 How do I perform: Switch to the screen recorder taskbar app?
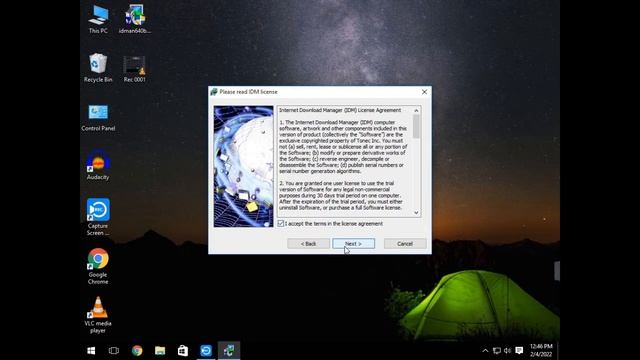pyautogui.click(x=206, y=351)
